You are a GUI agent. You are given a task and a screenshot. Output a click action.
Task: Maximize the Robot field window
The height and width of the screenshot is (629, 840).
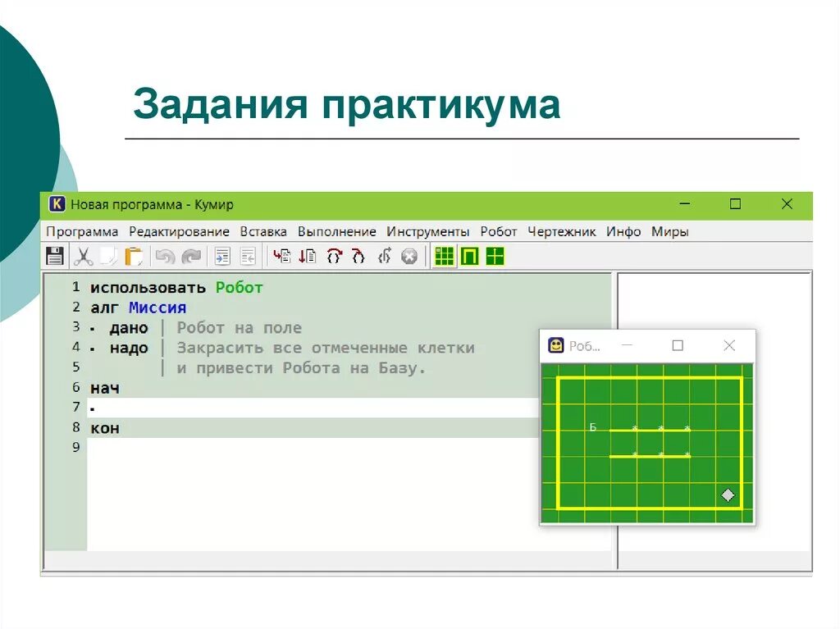[678, 345]
